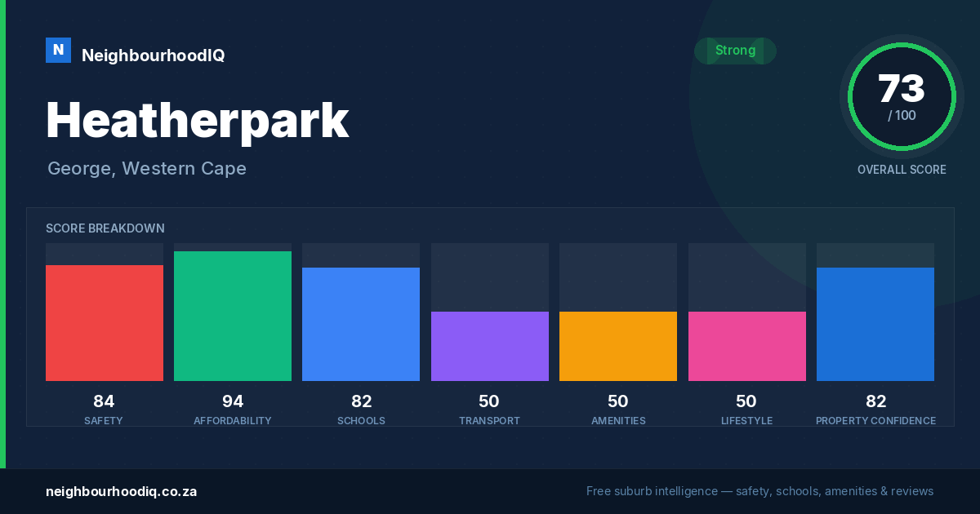Click the Property Confidence score value 82

coord(875,401)
